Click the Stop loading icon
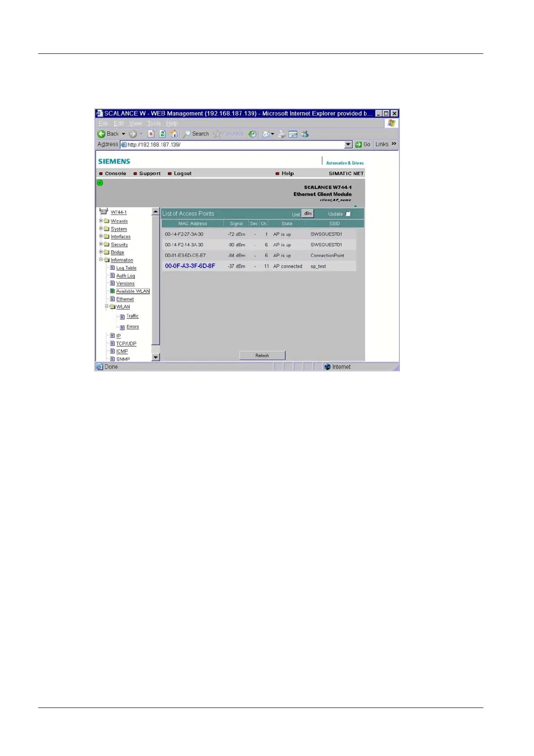This screenshot has height=756, width=534. pos(151,134)
